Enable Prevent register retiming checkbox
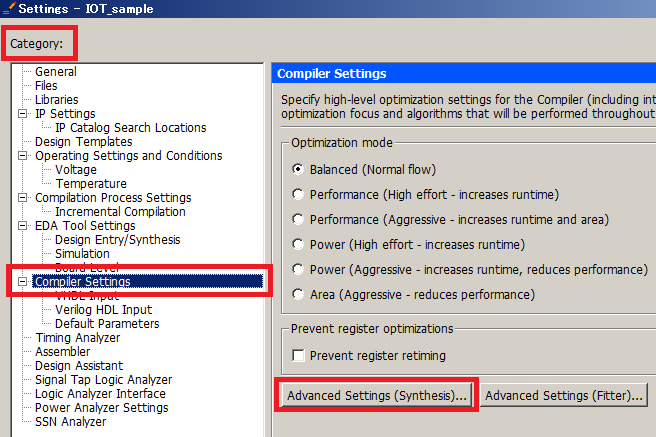Viewport: 656px width, 437px height. click(x=297, y=356)
